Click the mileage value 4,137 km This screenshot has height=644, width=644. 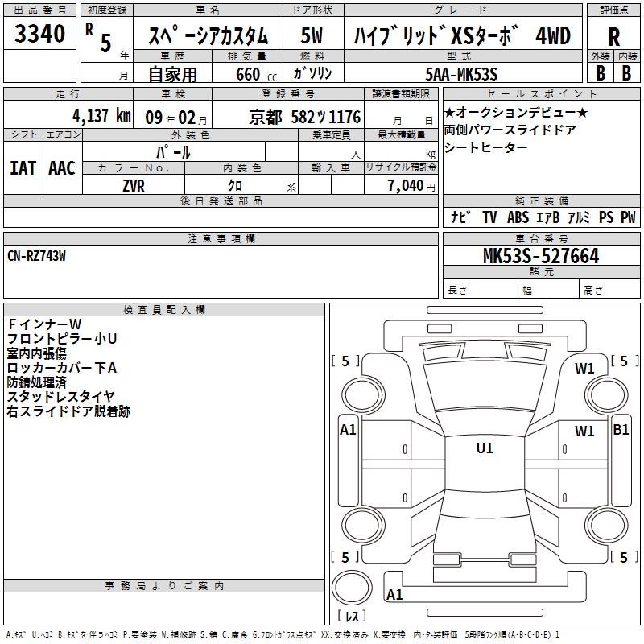pyautogui.click(x=68, y=117)
